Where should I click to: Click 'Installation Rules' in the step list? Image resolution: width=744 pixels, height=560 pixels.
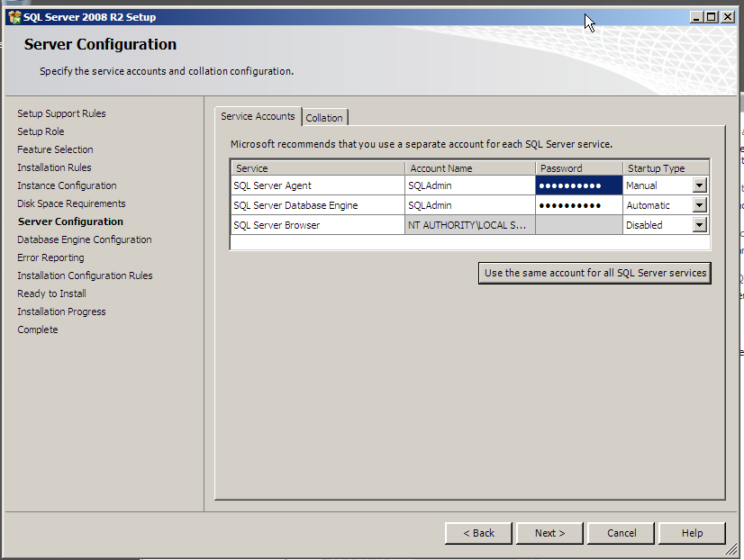click(54, 167)
